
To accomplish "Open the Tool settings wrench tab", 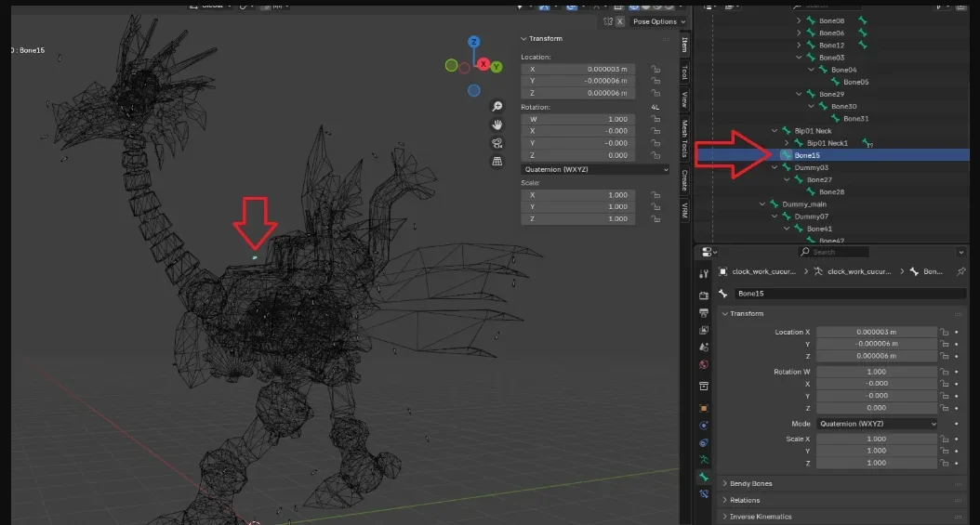I will coord(704,273).
